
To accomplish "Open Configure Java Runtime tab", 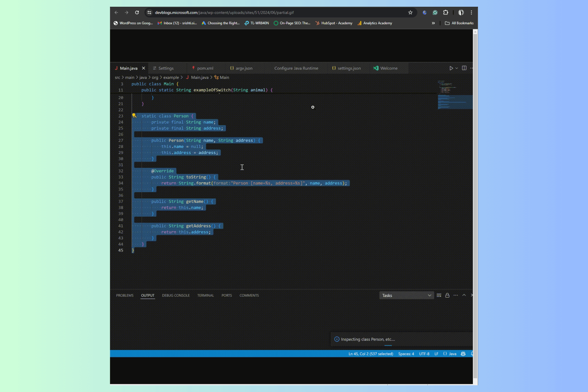I will [296, 68].
